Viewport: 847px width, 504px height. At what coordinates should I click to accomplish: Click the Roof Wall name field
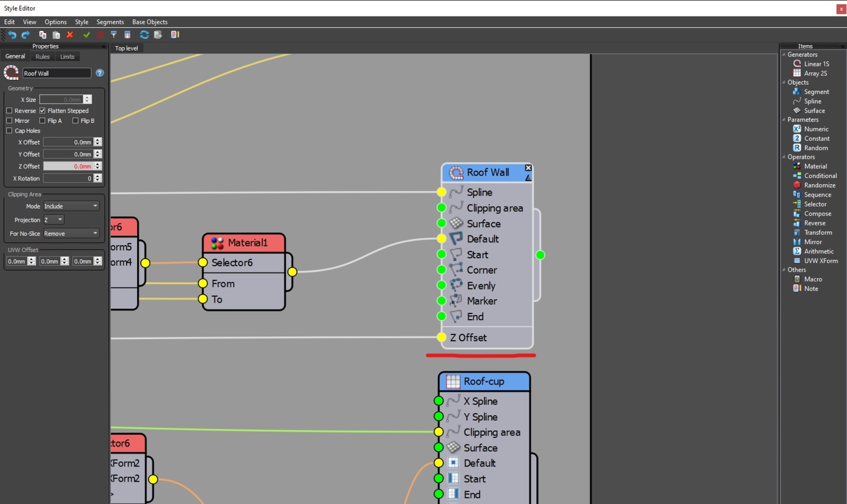pos(56,73)
